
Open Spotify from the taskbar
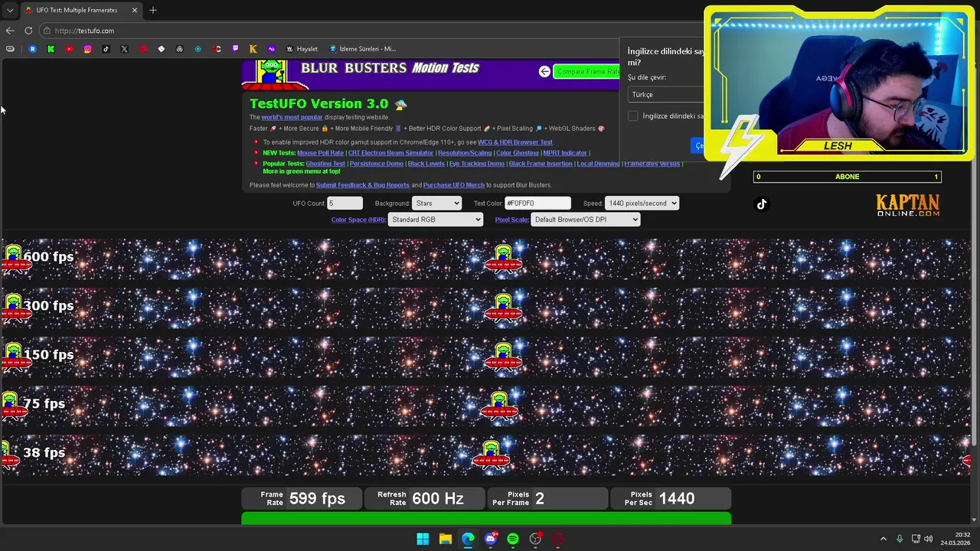pyautogui.click(x=513, y=539)
